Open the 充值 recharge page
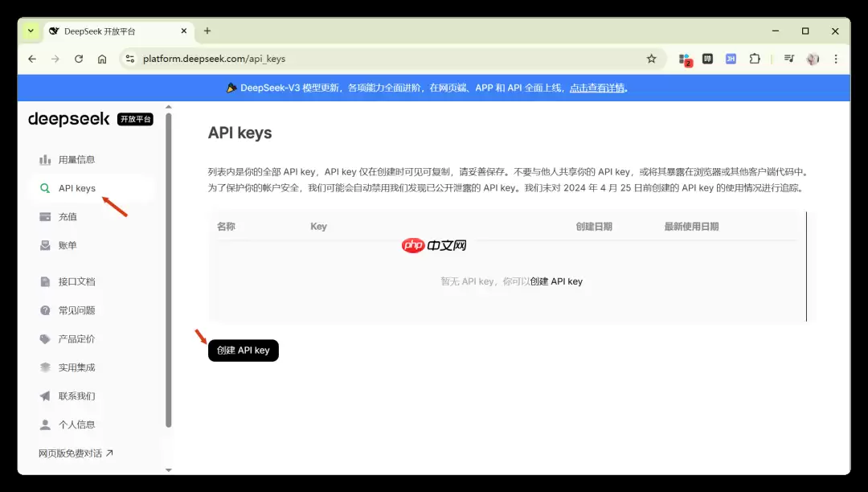 68,216
